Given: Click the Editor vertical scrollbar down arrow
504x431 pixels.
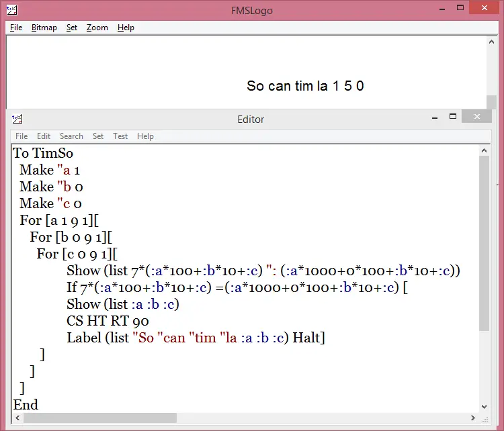Looking at the screenshot, I should pyautogui.click(x=485, y=406).
